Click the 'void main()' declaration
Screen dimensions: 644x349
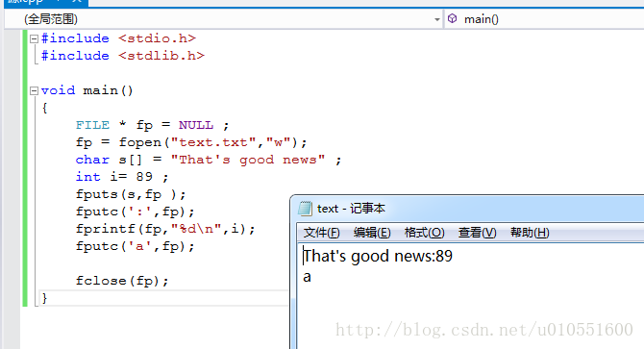click(87, 90)
